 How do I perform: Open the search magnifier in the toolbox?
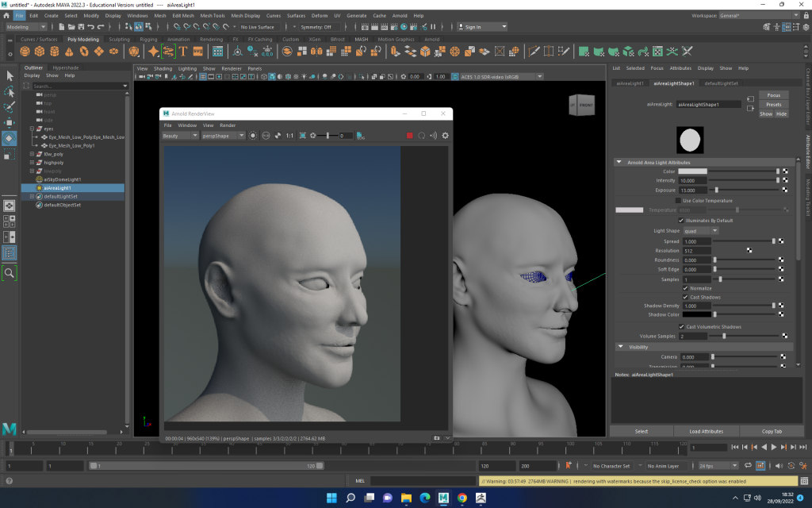click(10, 273)
